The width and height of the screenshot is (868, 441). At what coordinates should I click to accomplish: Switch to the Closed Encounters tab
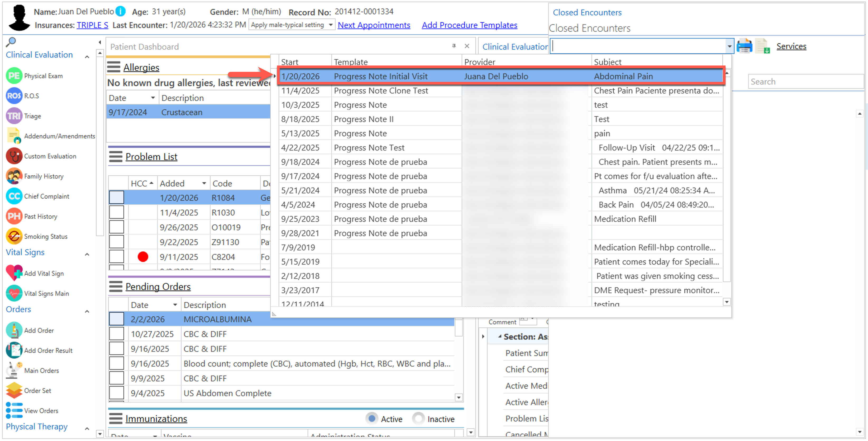(x=587, y=12)
